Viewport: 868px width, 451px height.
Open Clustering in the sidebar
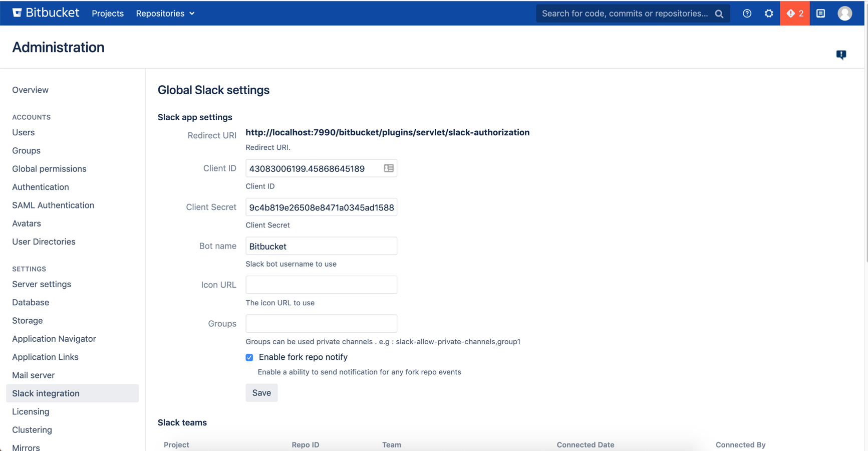[32, 430]
